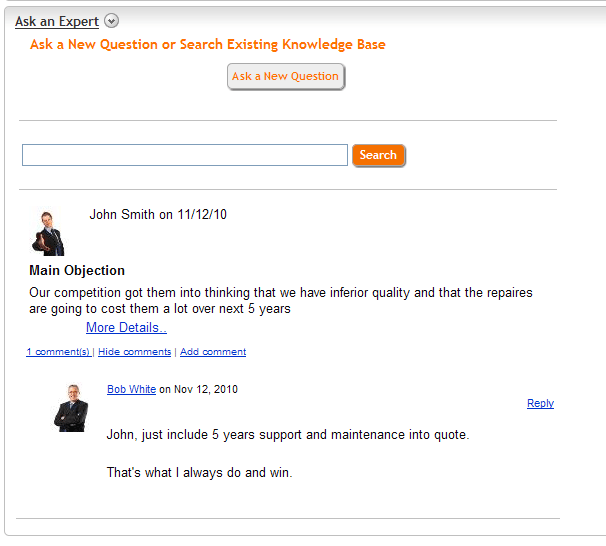Hide comments on the Main Objection post

pos(134,352)
